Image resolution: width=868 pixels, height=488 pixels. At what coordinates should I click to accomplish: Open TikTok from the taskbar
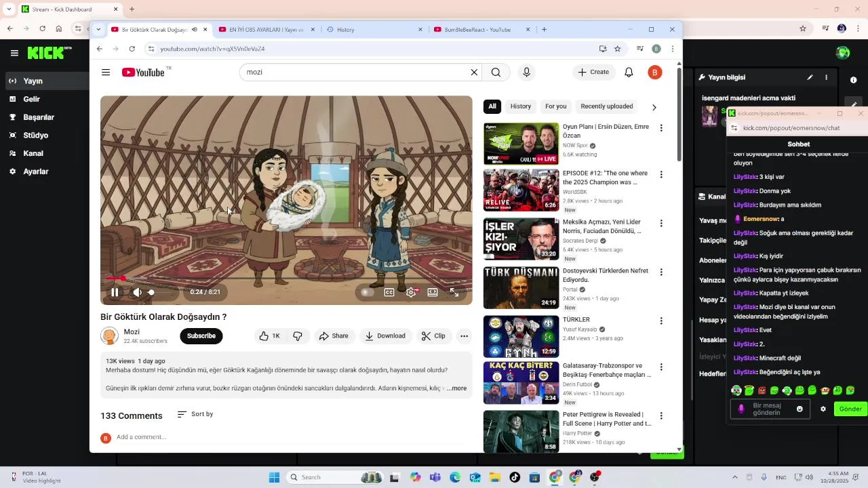coord(515,477)
